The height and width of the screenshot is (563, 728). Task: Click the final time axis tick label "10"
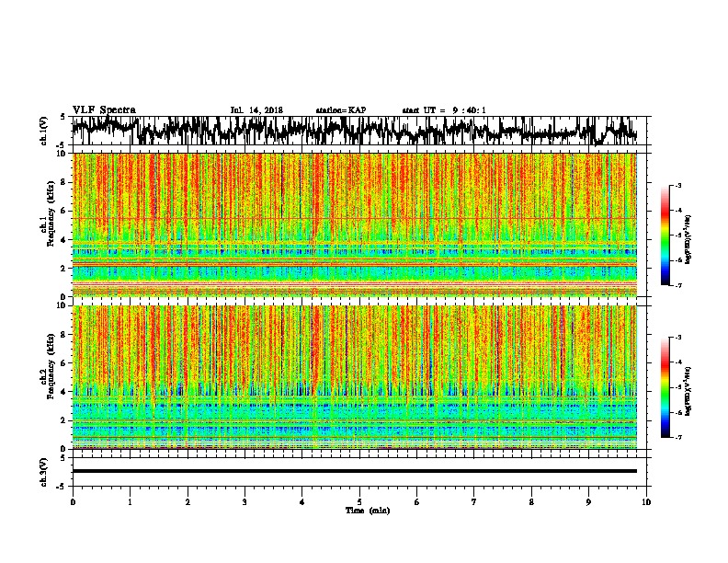pyautogui.click(x=646, y=501)
